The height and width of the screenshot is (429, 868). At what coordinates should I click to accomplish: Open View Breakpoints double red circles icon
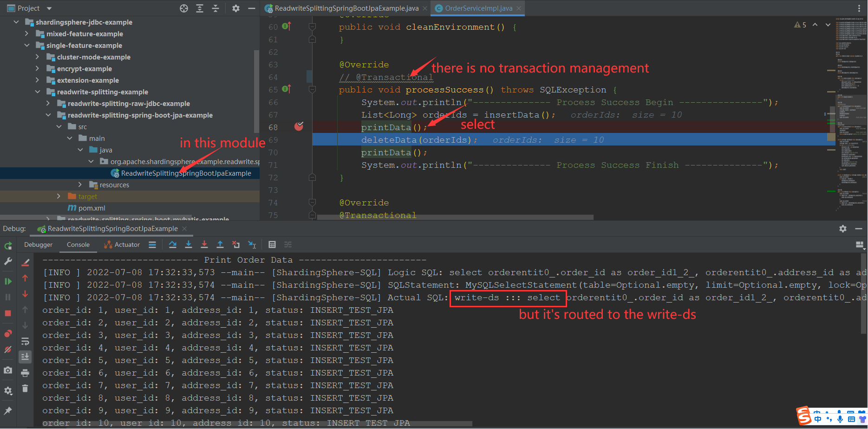pos(8,334)
